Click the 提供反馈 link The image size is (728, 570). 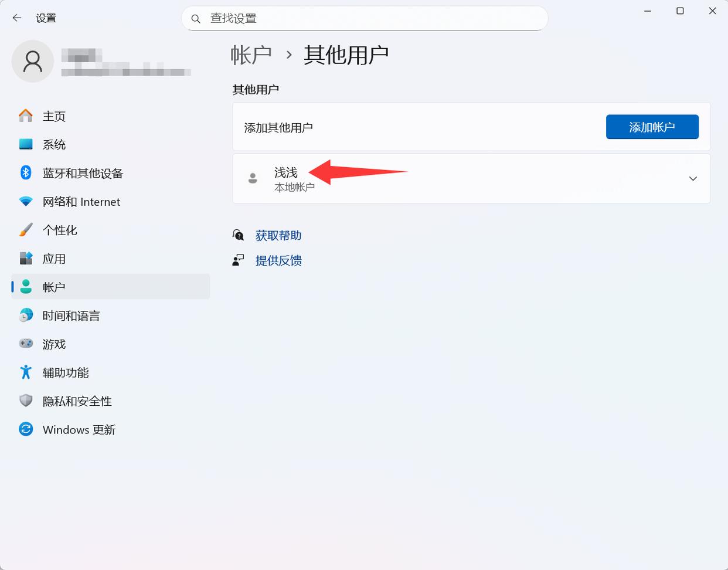(278, 261)
